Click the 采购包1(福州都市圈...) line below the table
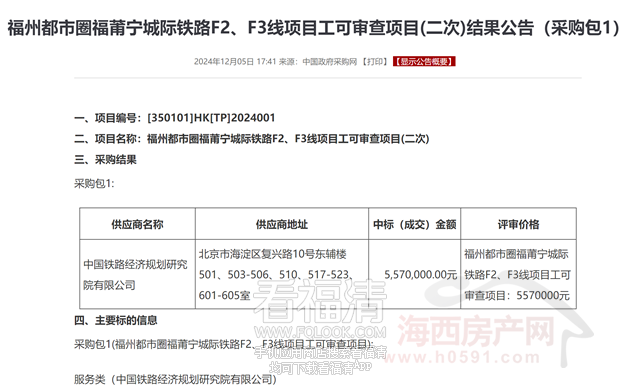640x391 pixels. 224,344
